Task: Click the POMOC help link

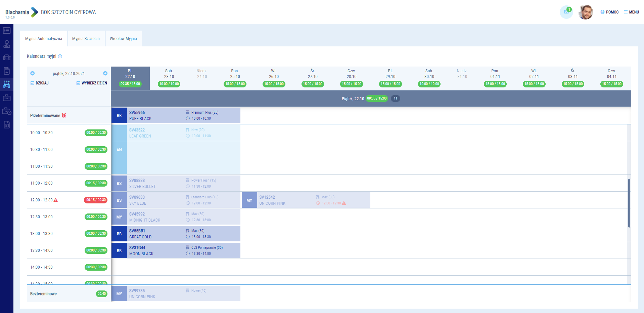Action: coord(609,12)
